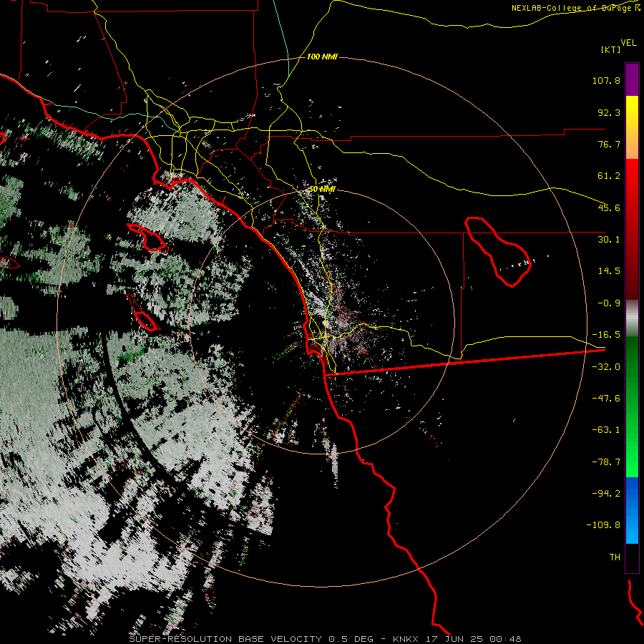Select the -47.6 legend value

click(x=606, y=399)
